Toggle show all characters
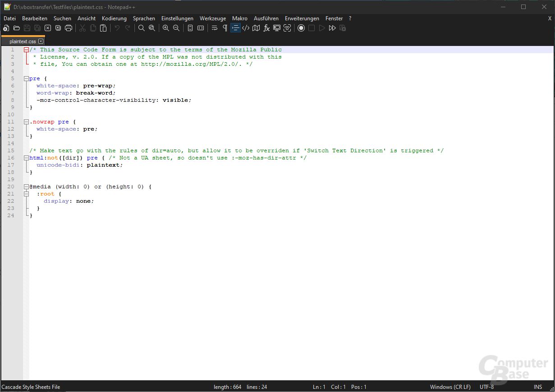 pos(224,28)
